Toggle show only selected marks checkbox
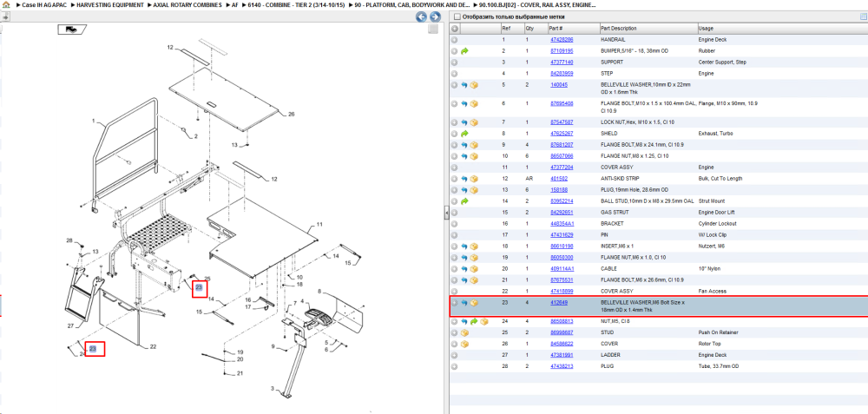The width and height of the screenshot is (868, 414). click(x=457, y=17)
